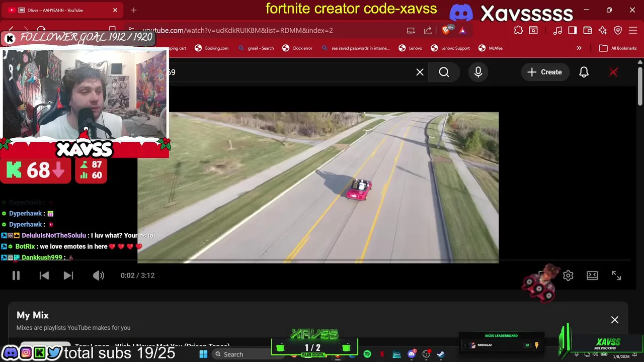This screenshot has height=362, width=644.
Task: Start voice search with the microphone
Action: pyautogui.click(x=478, y=72)
